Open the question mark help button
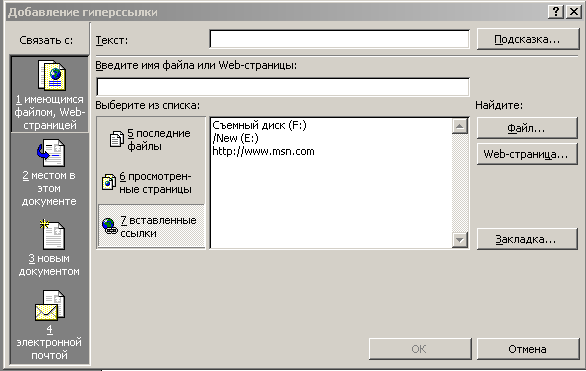Viewport: 586px width, 371px height. point(556,12)
